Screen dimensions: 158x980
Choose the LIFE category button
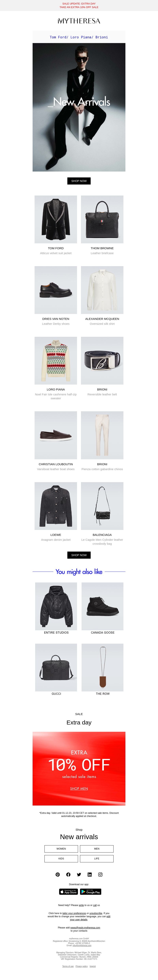pos(97,858)
